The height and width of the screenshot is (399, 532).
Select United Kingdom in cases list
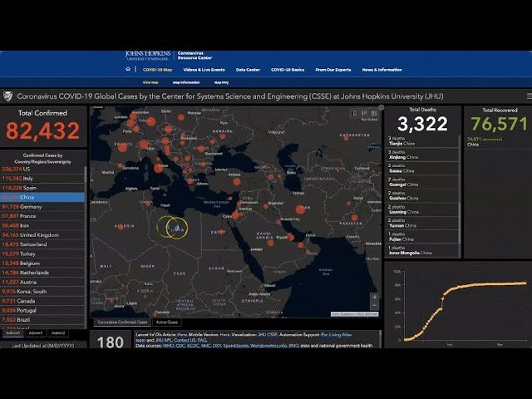(x=42, y=234)
